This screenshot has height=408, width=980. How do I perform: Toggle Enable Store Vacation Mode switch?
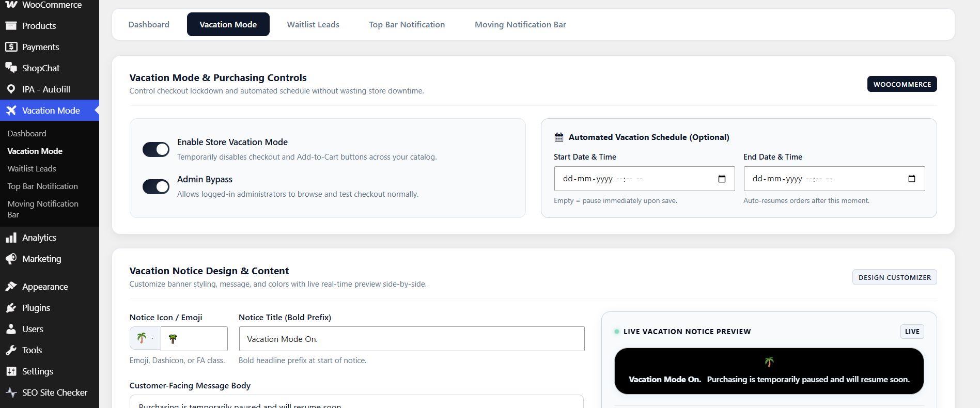pos(156,149)
